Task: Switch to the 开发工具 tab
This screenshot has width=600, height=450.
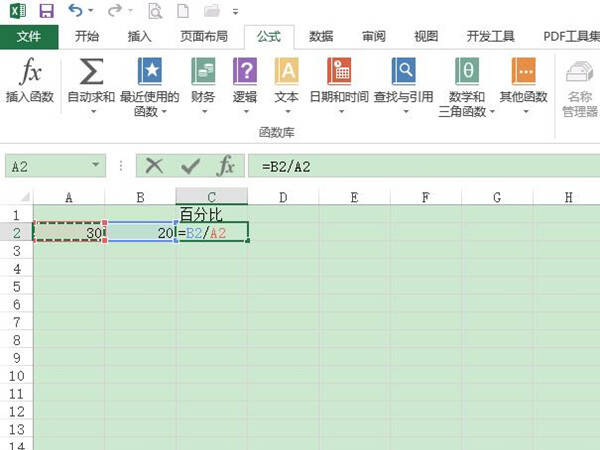Action: pyautogui.click(x=490, y=37)
